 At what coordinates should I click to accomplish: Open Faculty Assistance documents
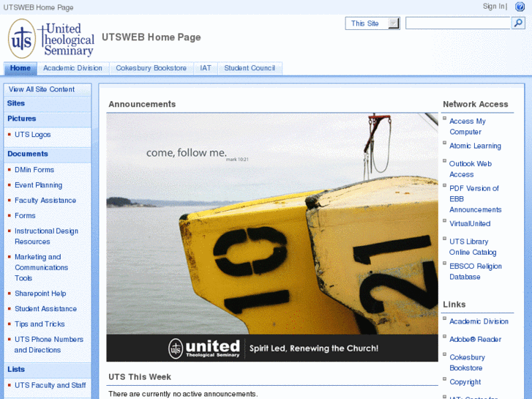tap(45, 201)
